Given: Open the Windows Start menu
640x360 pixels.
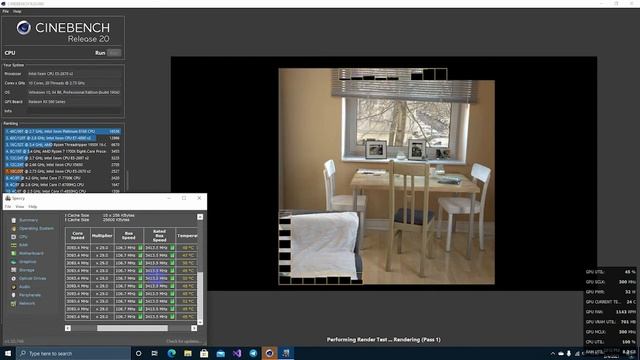Looking at the screenshot, I should [8, 353].
